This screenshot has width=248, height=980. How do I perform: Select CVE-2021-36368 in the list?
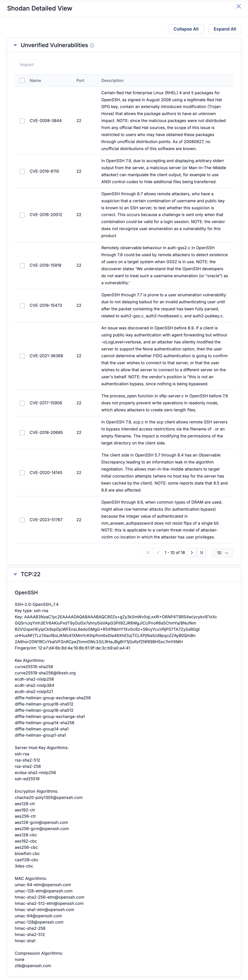(22, 356)
